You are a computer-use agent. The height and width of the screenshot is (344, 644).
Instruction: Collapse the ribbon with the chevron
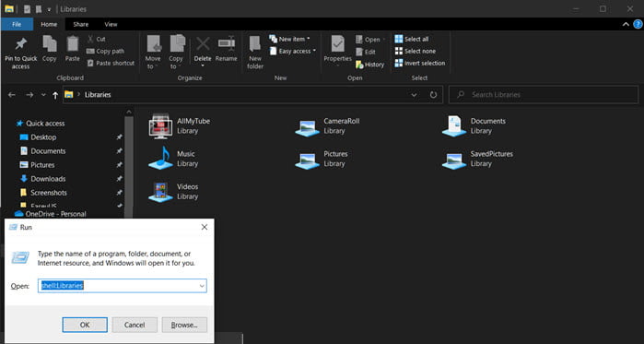[626, 24]
